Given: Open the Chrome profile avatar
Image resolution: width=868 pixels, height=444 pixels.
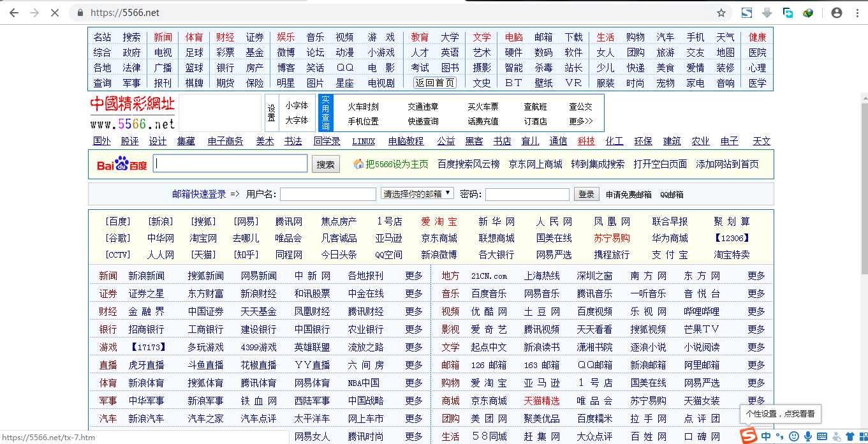Looking at the screenshot, I should click(x=837, y=13).
